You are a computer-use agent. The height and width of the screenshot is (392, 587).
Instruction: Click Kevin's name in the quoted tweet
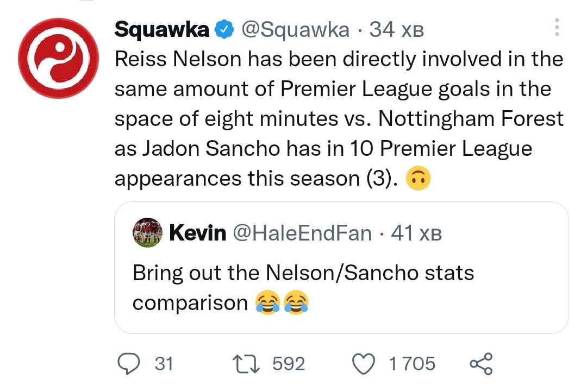coord(198,233)
